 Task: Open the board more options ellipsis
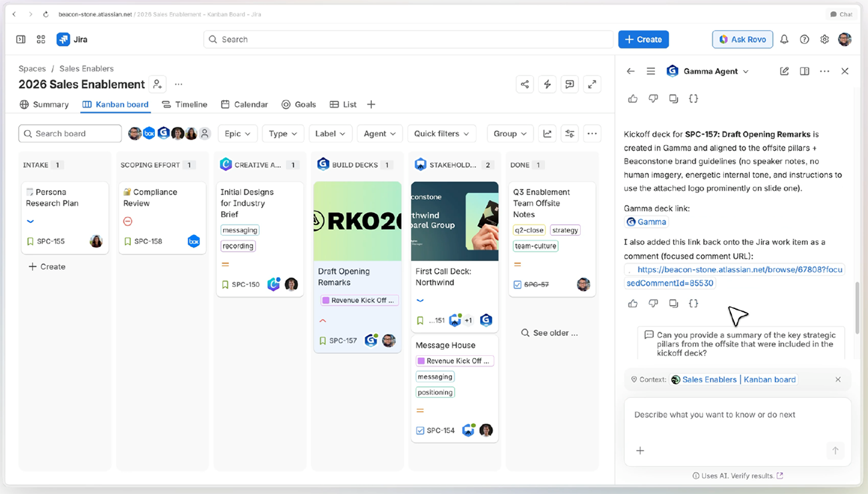(592, 134)
